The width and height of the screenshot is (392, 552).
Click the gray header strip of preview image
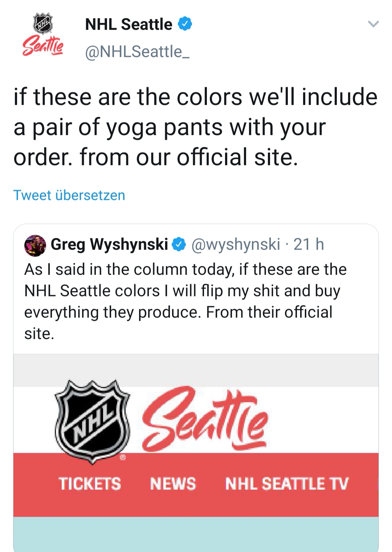point(196,370)
